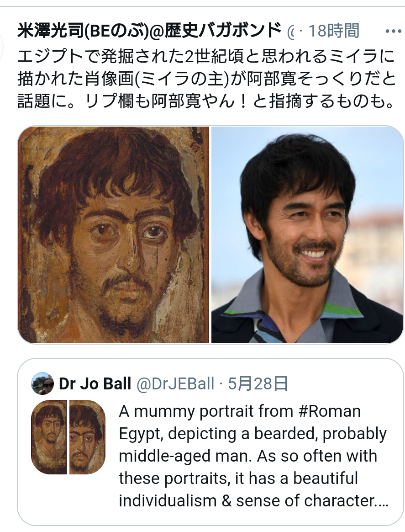Click the #Roman hashtag
The height and width of the screenshot is (532, 405).
pyautogui.click(x=330, y=411)
